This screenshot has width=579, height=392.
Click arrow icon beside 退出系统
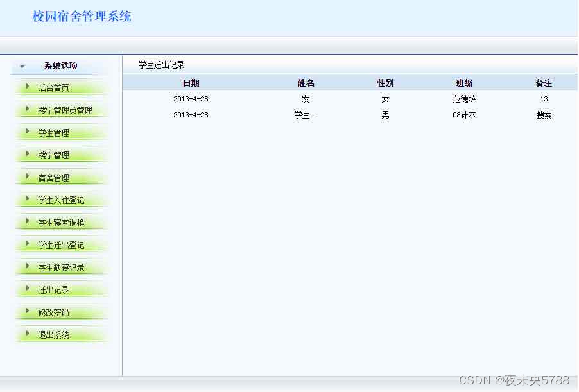click(28, 334)
